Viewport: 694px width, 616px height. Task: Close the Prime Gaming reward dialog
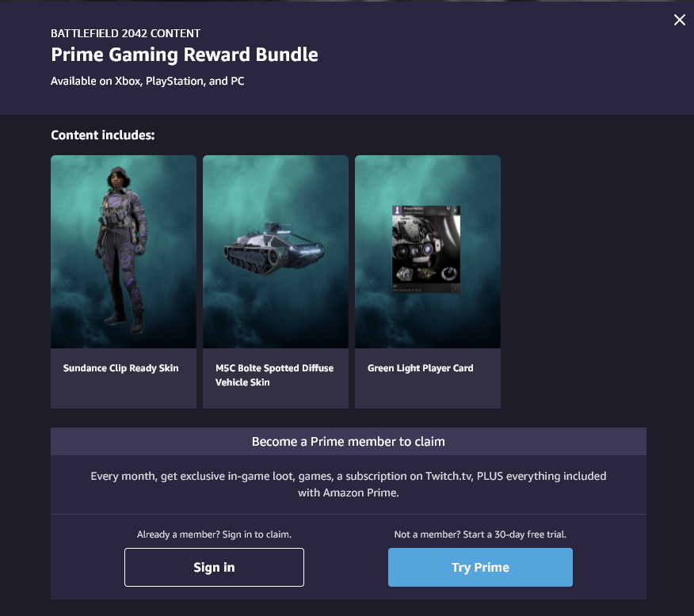point(679,21)
